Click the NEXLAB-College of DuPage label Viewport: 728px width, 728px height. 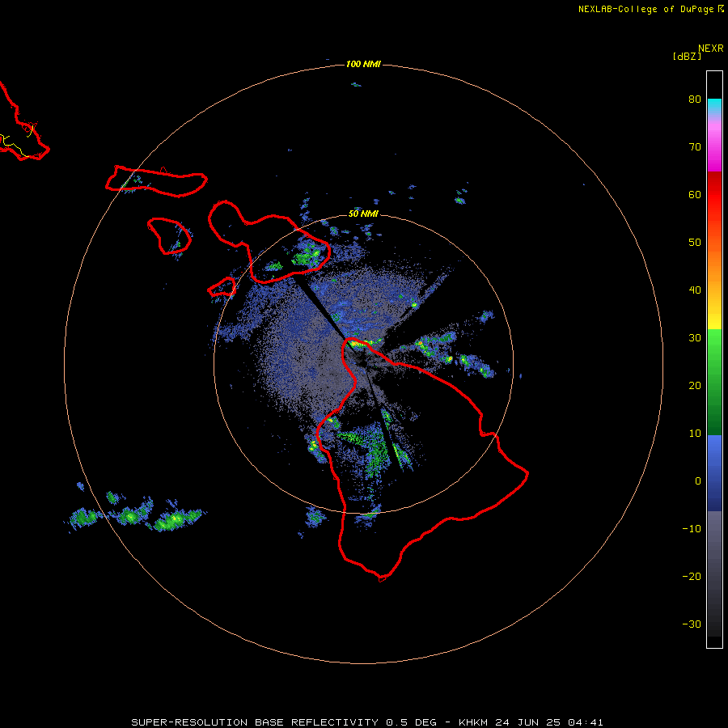(x=646, y=9)
